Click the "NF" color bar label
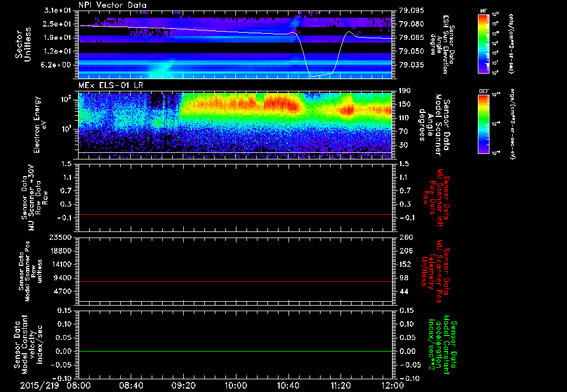567x392 pixels. tap(483, 11)
